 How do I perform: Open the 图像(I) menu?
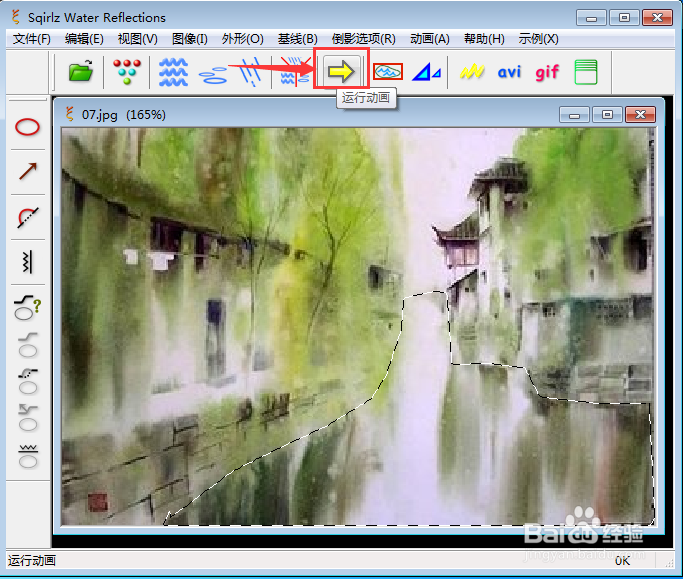tap(189, 39)
